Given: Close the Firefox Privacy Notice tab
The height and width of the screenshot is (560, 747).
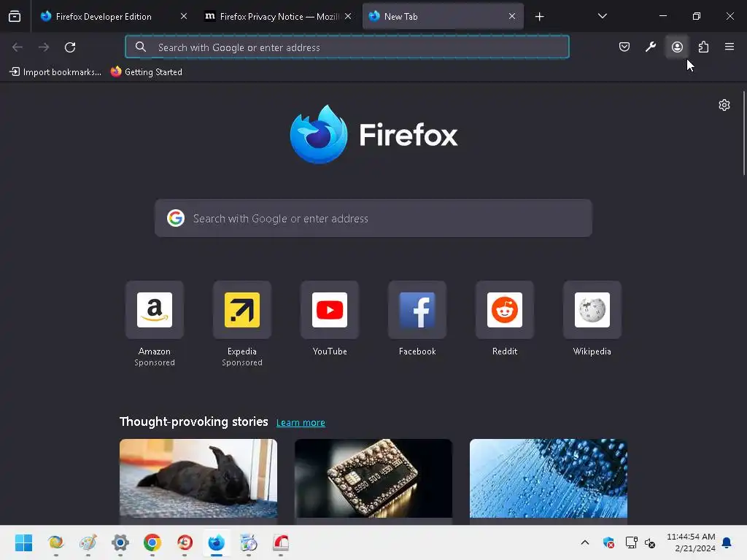Looking at the screenshot, I should [x=348, y=16].
